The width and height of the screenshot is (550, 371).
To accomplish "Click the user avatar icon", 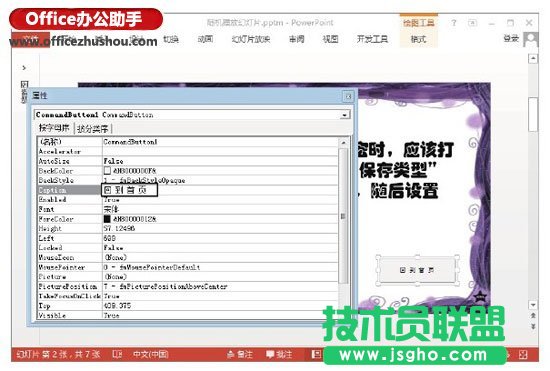I will coord(531,39).
